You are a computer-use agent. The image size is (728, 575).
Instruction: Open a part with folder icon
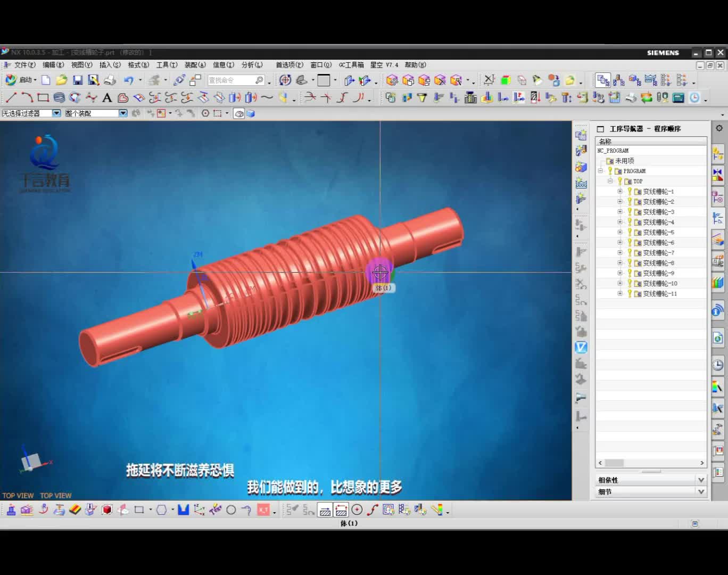(x=62, y=80)
